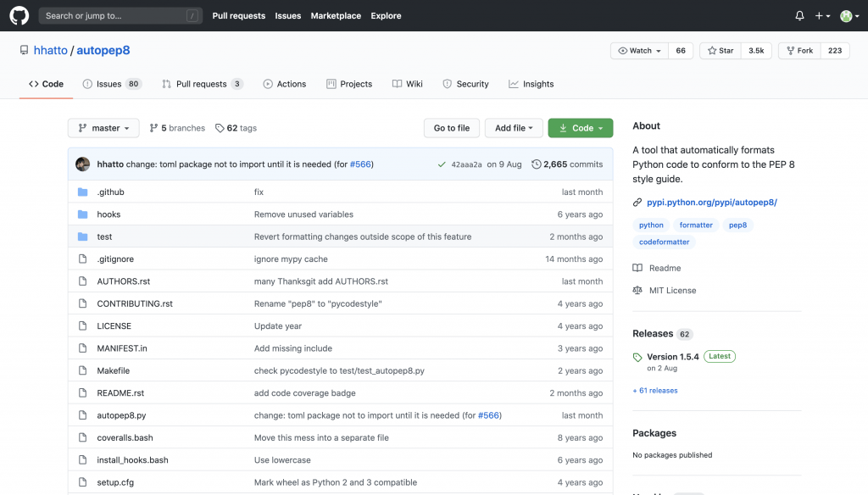This screenshot has width=868, height=495.
Task: Switch to the Security tab
Action: [x=465, y=84]
